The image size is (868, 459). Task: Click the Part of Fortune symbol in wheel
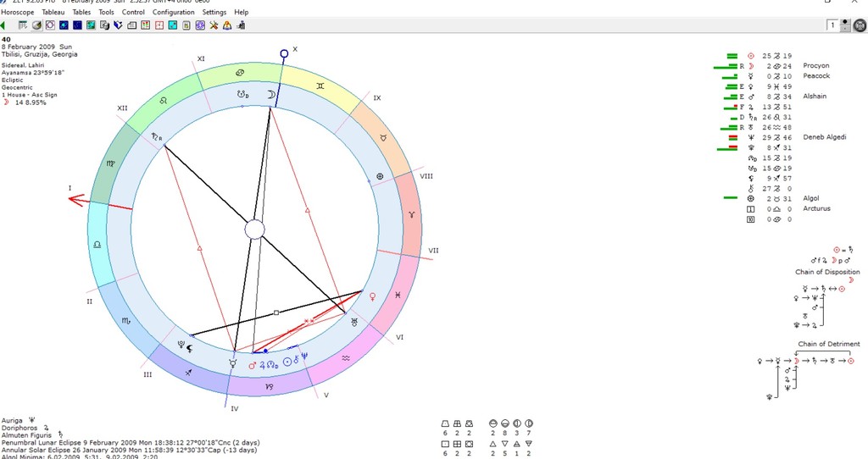[380, 176]
